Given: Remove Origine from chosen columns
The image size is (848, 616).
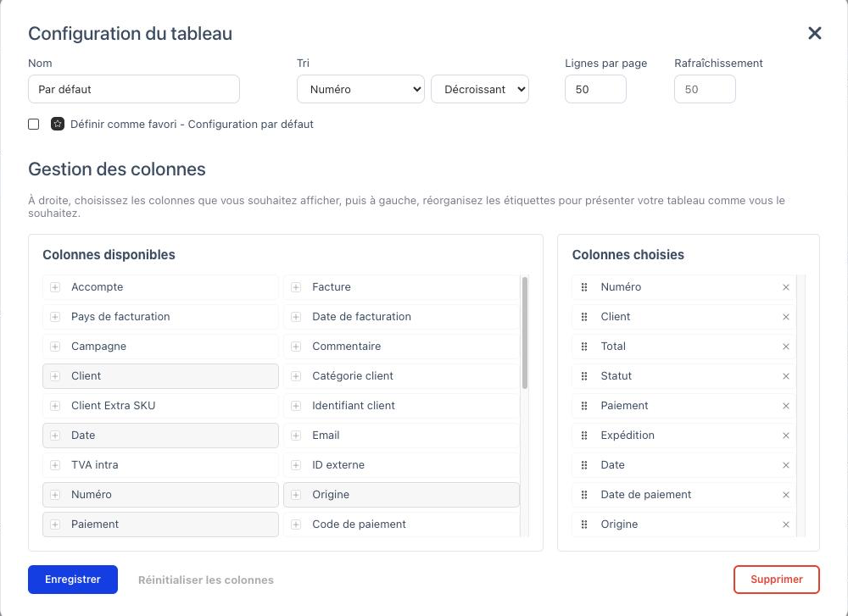Looking at the screenshot, I should tap(786, 524).
